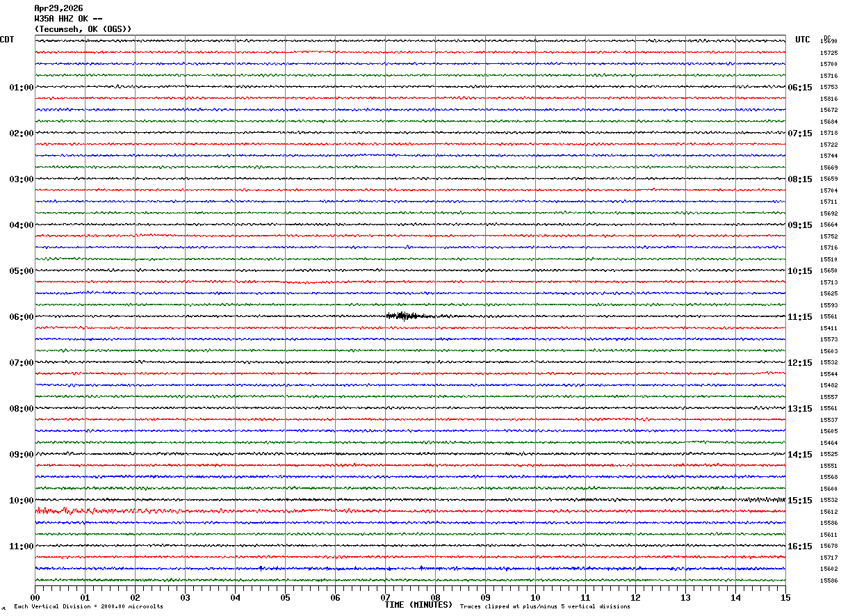Select the 06:00 CDT time label
This screenshot has width=841, height=616.
[x=21, y=317]
